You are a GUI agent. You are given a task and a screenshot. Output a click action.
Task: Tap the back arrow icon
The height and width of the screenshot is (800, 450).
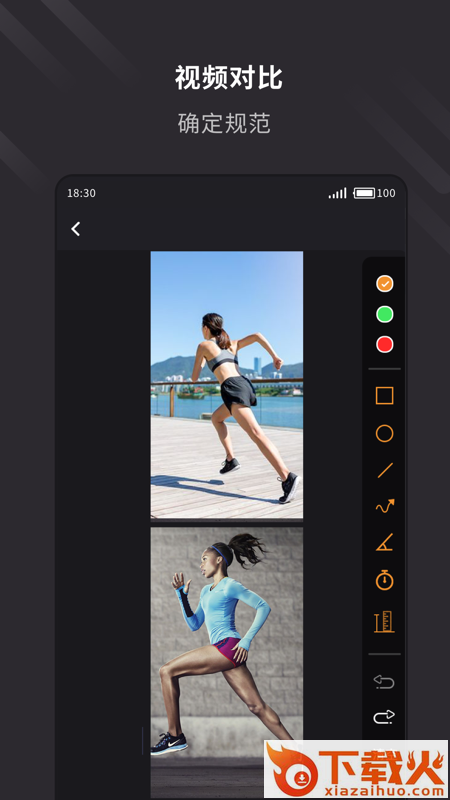point(76,229)
